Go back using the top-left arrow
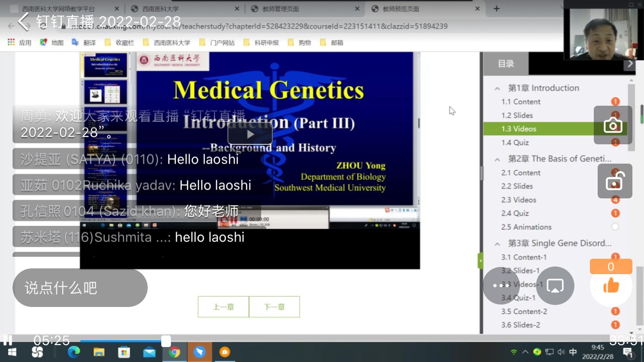The image size is (644, 362). (x=24, y=21)
